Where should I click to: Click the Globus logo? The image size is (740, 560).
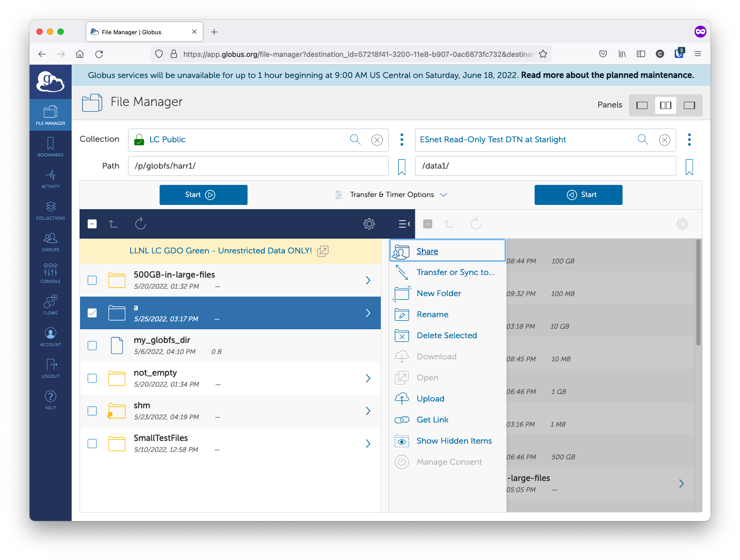[x=51, y=82]
